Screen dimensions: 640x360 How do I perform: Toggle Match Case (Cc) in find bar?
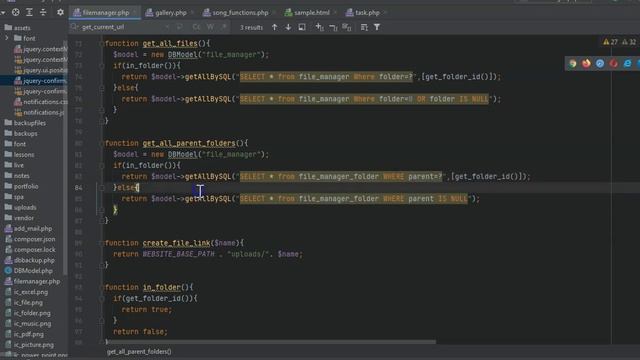point(196,27)
